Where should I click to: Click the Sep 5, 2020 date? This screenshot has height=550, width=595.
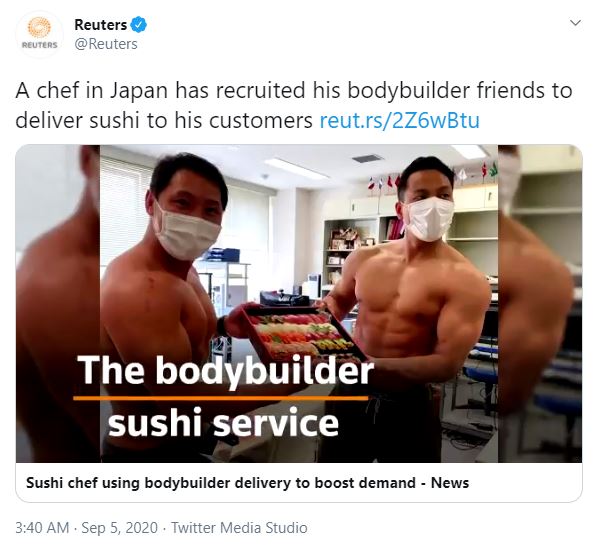120,528
